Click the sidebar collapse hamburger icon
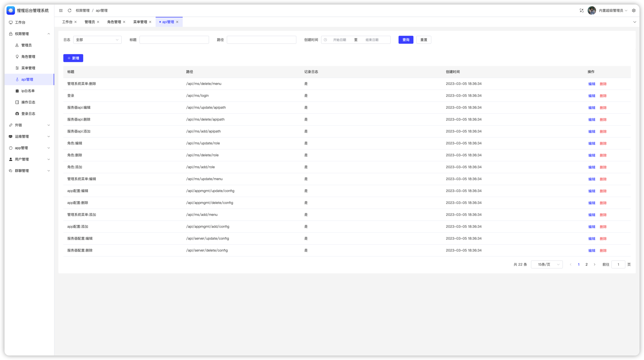The width and height of the screenshot is (644, 360). click(x=61, y=10)
